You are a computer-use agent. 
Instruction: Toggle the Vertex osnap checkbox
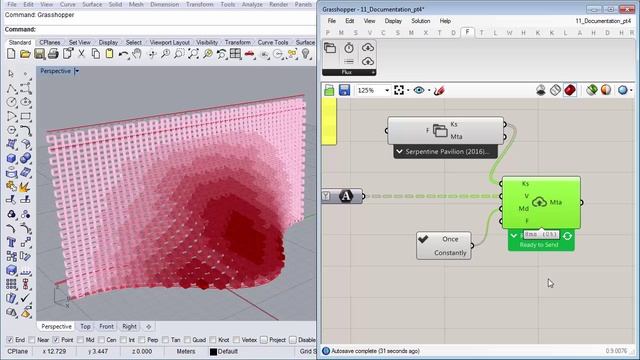point(236,340)
